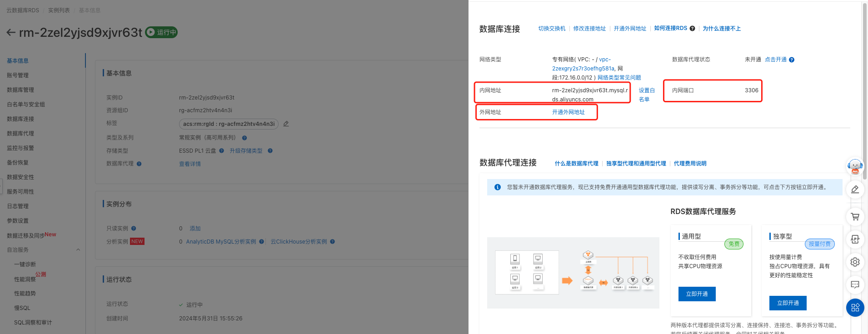The height and width of the screenshot is (334, 868).
Task: Click 修改连接地址 link
Action: click(589, 28)
